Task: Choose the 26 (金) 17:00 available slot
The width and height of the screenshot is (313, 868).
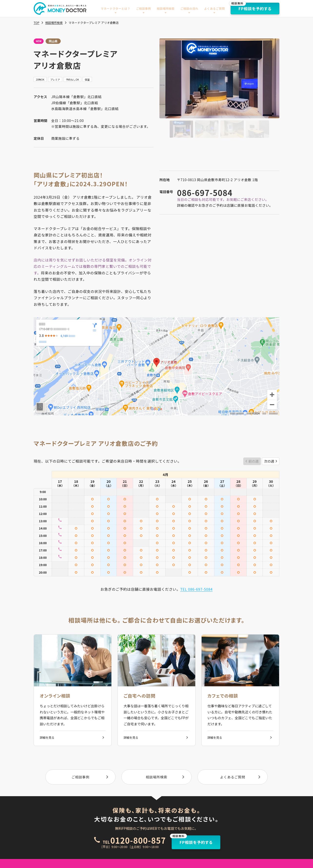Action: click(x=206, y=550)
